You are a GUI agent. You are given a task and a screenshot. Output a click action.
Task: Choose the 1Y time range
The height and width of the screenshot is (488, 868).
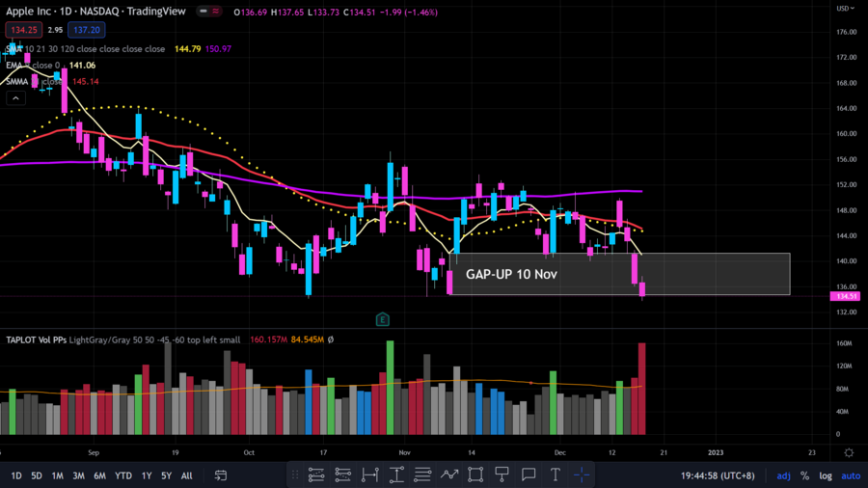point(147,475)
